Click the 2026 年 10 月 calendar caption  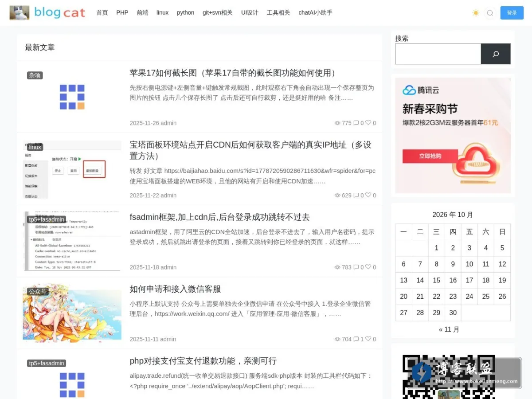click(x=453, y=215)
